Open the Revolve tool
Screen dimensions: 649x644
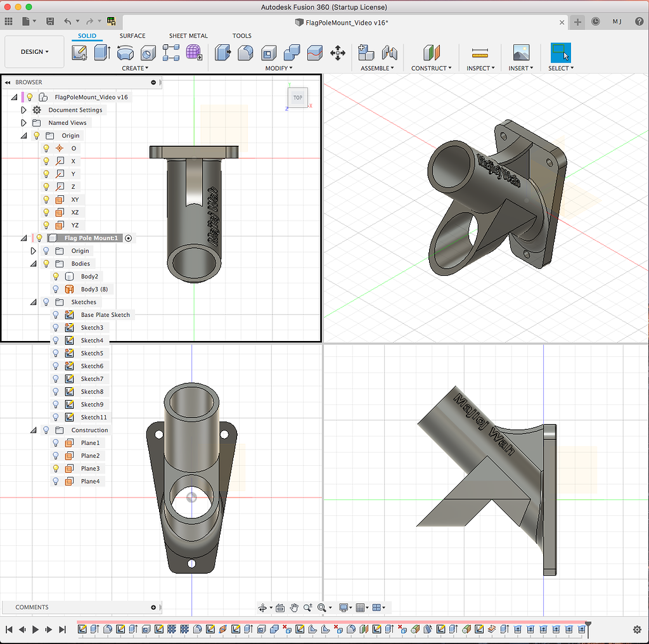click(x=125, y=53)
